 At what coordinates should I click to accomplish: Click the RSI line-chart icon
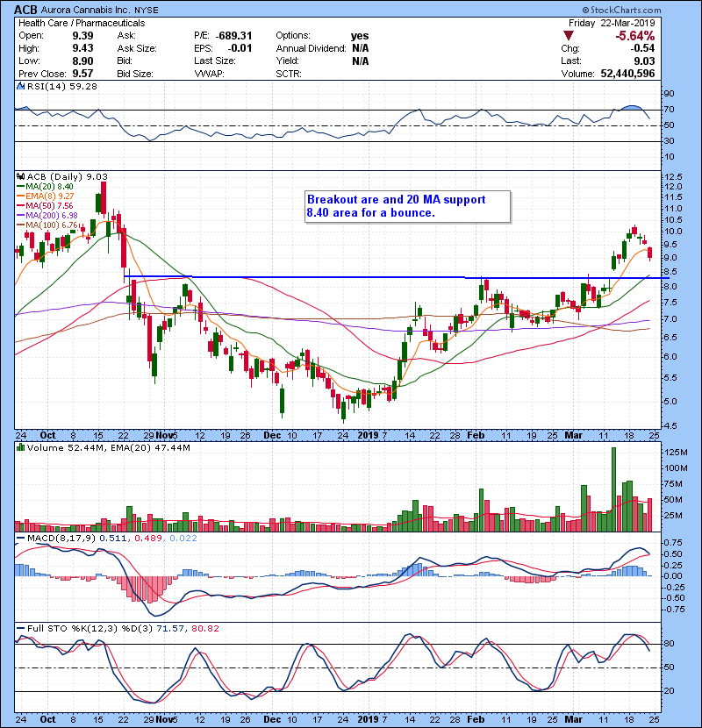coord(21,86)
